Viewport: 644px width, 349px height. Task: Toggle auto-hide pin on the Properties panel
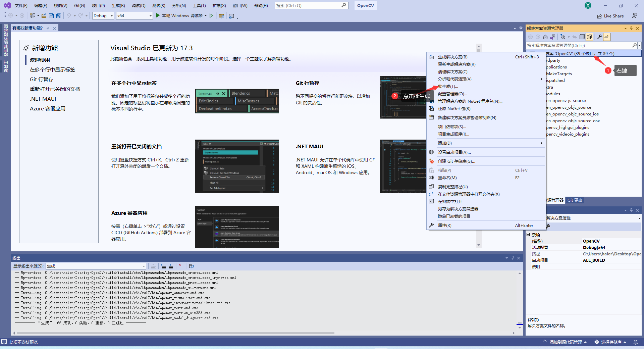tap(631, 210)
